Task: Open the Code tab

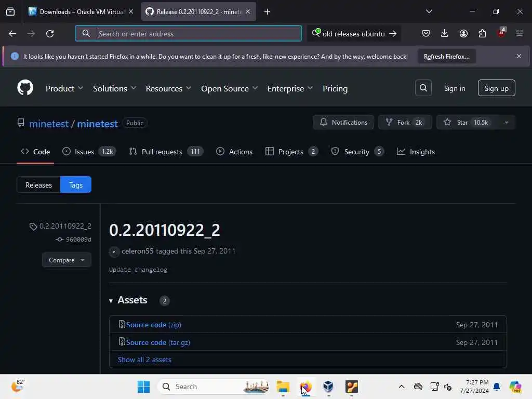Action: [x=35, y=152]
